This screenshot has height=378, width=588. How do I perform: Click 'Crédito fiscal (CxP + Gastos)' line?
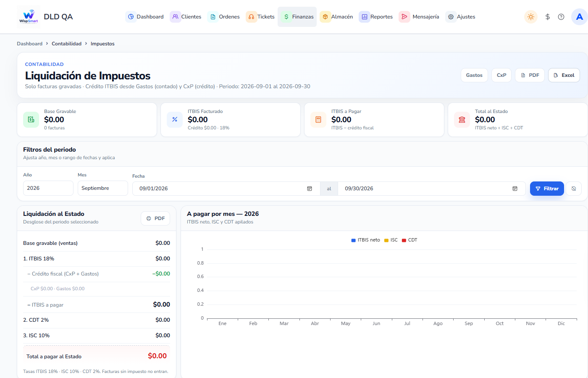pos(97,274)
